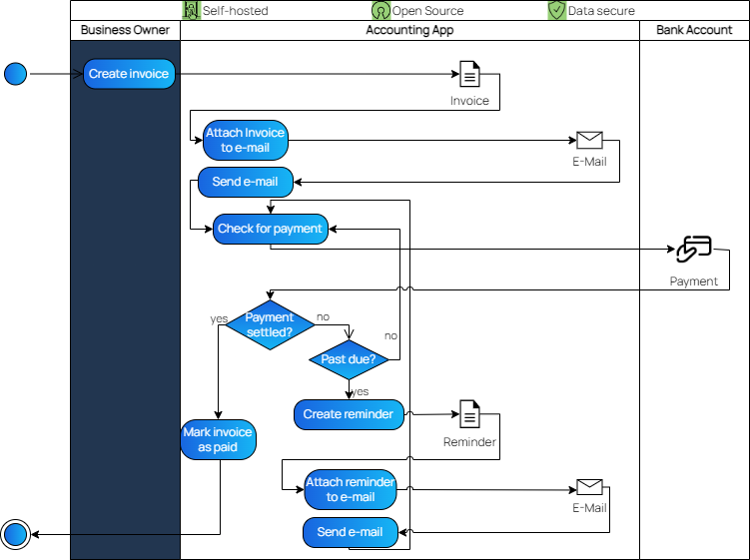Click the no label above Past due?
Screen dimensions: 750x560
tap(390, 335)
